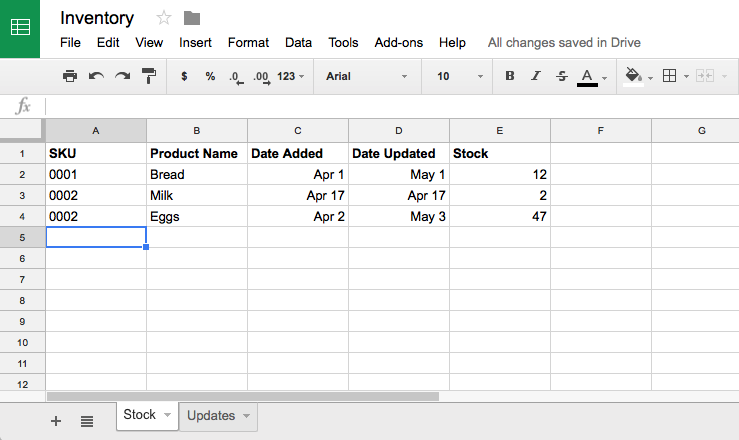Open the Arial font dropdown
Image resolution: width=739 pixels, height=440 pixels.
(366, 76)
